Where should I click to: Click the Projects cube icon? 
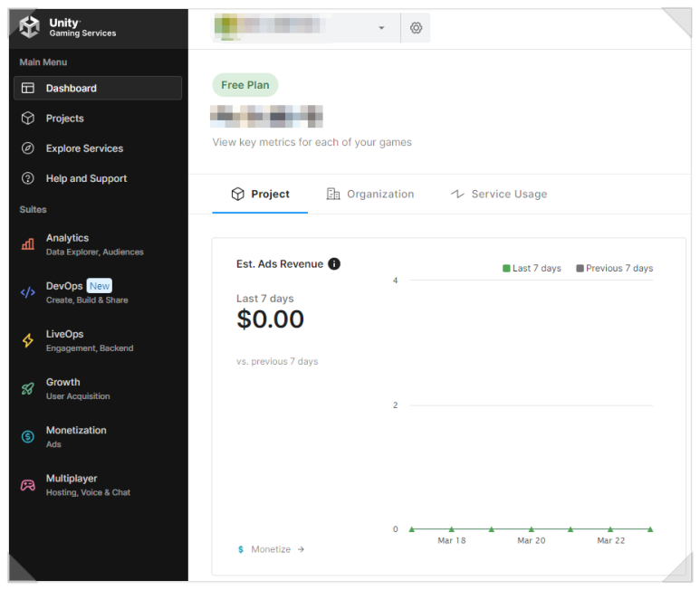(x=28, y=119)
